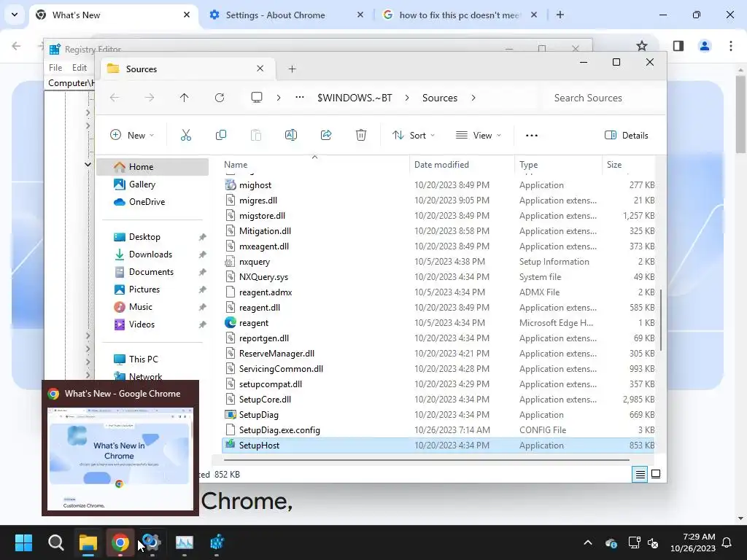Switch to the 'how to fix this pc' tab
This screenshot has height=560, width=747.
(460, 15)
